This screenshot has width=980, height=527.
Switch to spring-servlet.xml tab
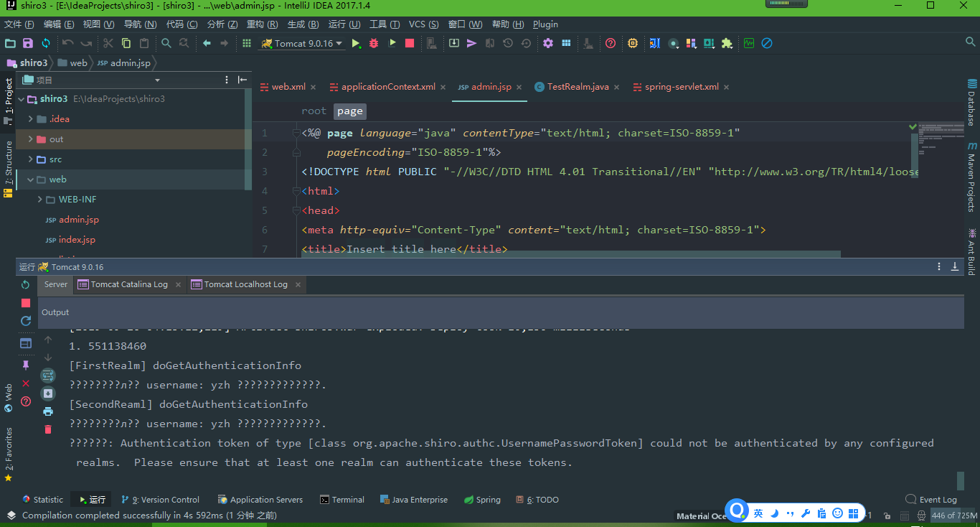coord(681,87)
